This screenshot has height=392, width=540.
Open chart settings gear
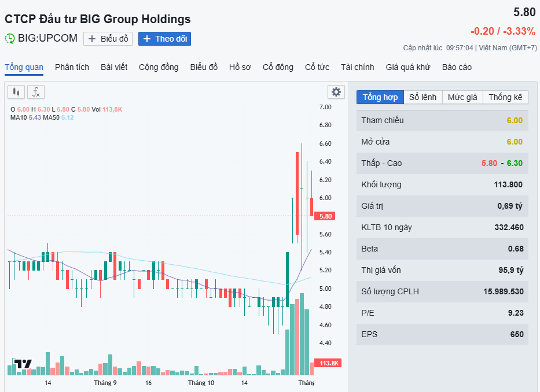(336, 92)
